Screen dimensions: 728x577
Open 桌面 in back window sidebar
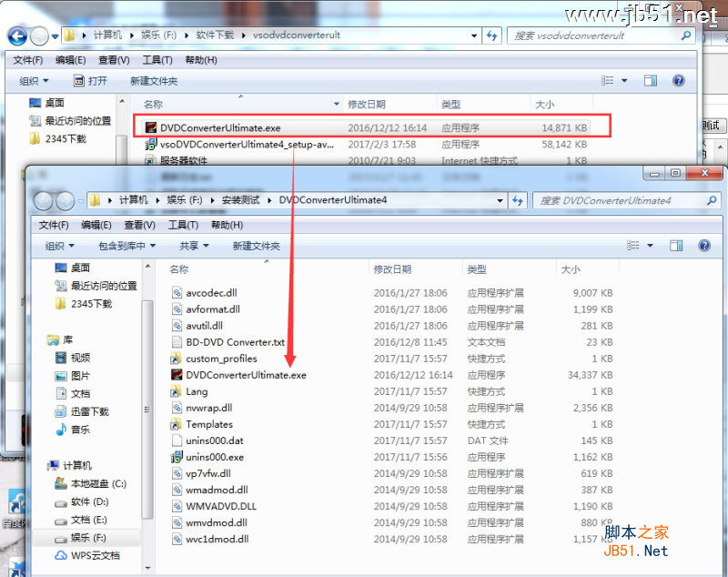pyautogui.click(x=46, y=103)
